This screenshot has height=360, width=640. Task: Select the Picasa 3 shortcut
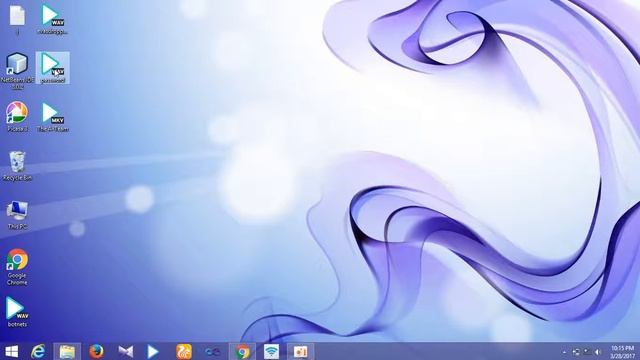click(17, 116)
